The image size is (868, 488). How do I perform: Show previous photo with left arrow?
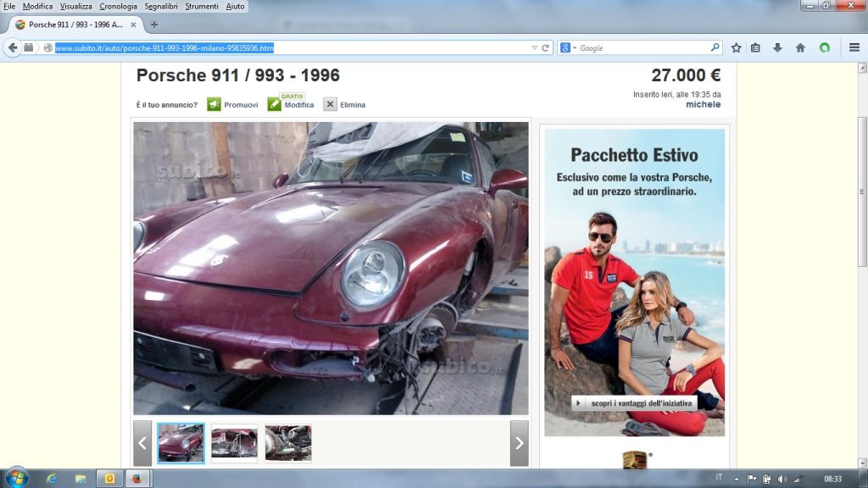142,442
